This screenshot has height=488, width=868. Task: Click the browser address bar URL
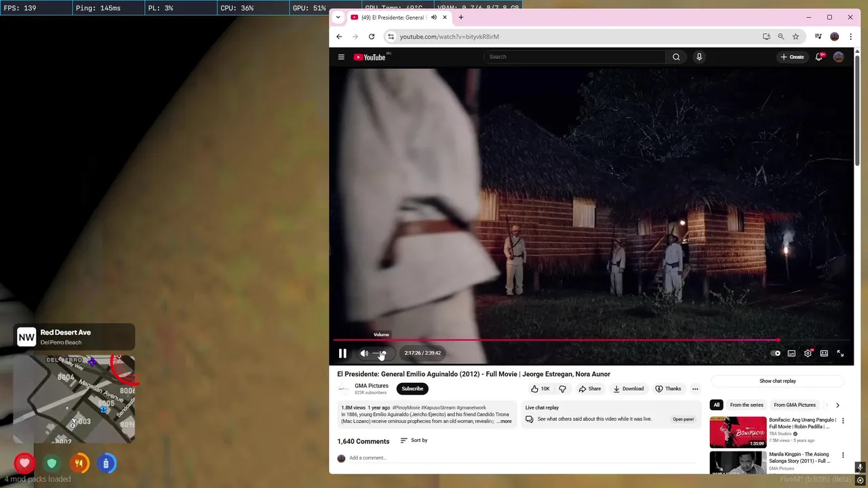coord(449,37)
